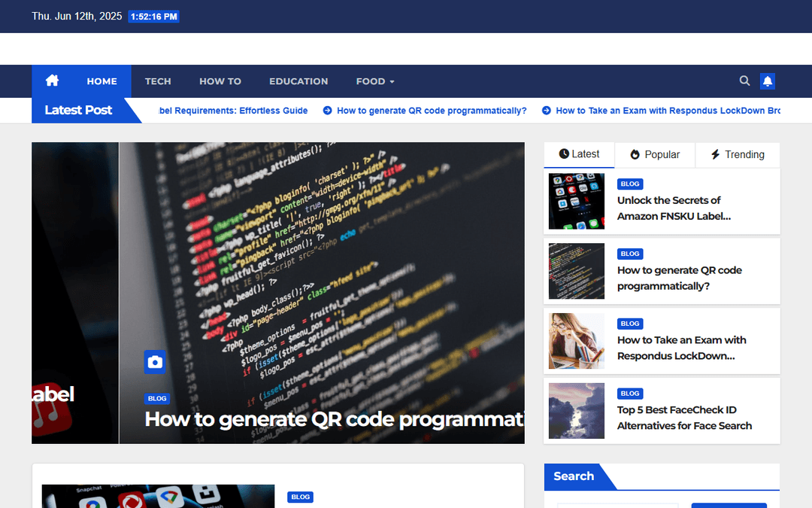Click the 'Latest Post' ticker label

(78, 111)
